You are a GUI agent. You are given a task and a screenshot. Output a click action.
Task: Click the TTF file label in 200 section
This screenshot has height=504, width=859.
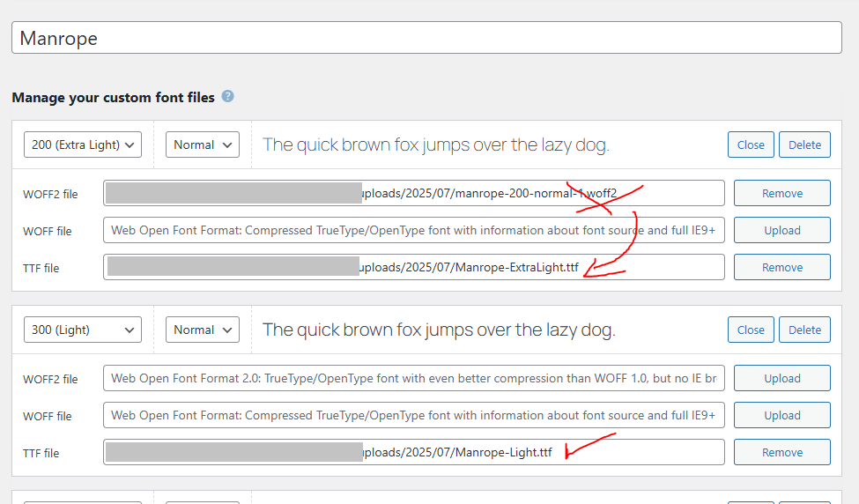click(41, 268)
